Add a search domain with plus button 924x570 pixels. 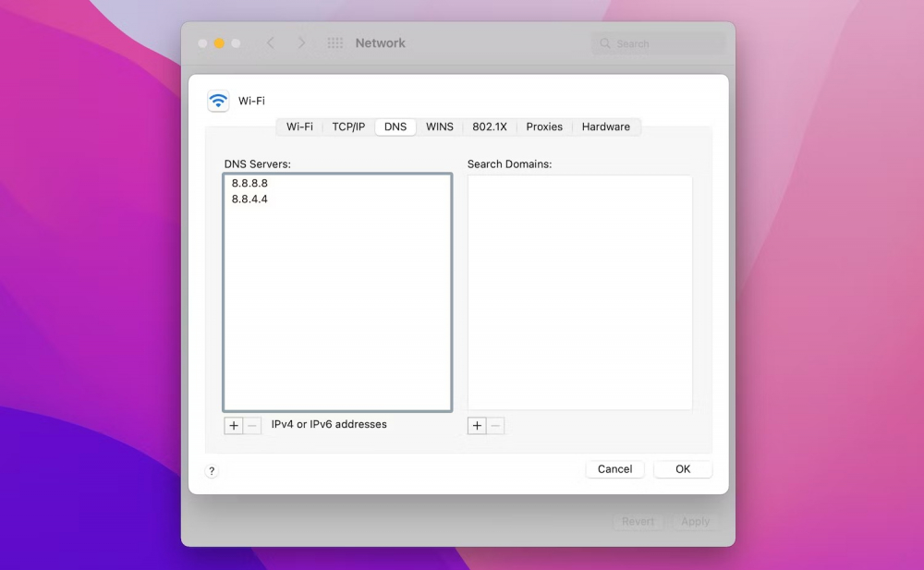(x=477, y=426)
